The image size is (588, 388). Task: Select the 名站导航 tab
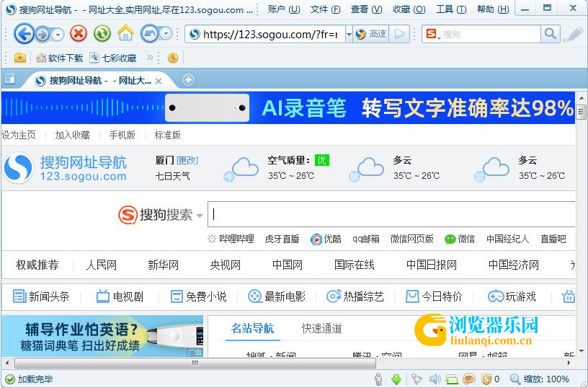click(x=253, y=328)
